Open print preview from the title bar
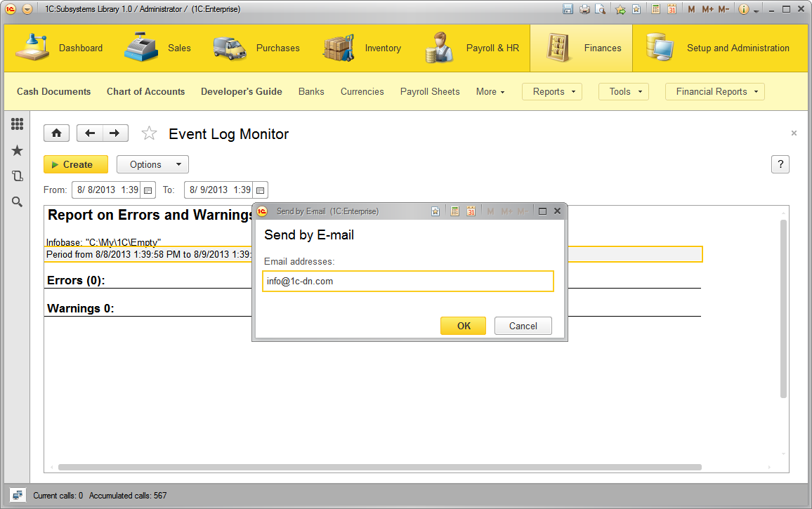This screenshot has width=812, height=509. point(600,9)
